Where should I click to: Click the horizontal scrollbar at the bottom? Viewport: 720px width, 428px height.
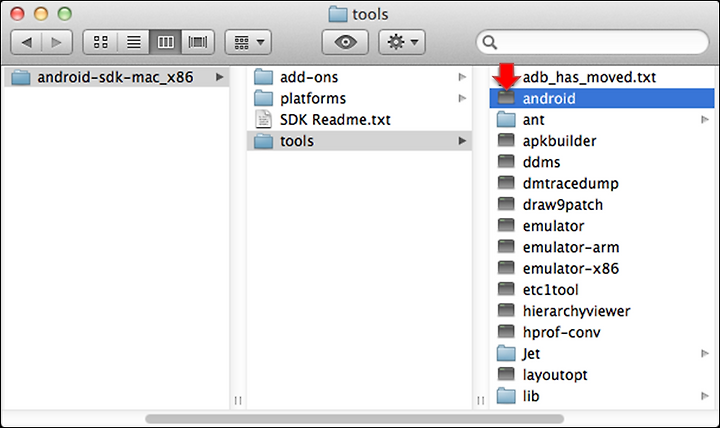(354, 419)
